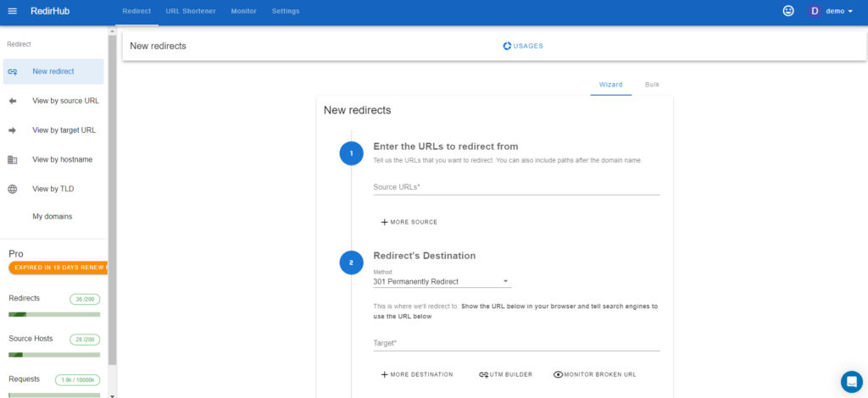
Task: Open the 301 Permanently Redirect method dropdown
Action: pyautogui.click(x=442, y=281)
